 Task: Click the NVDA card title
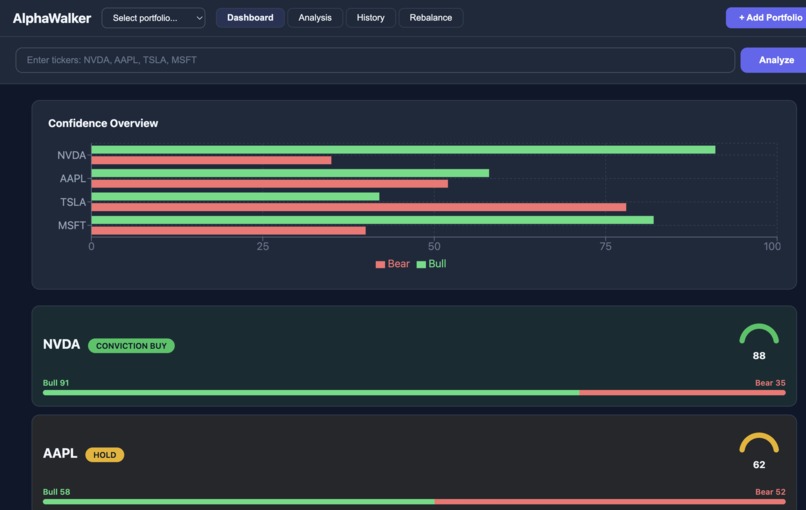[x=62, y=344]
